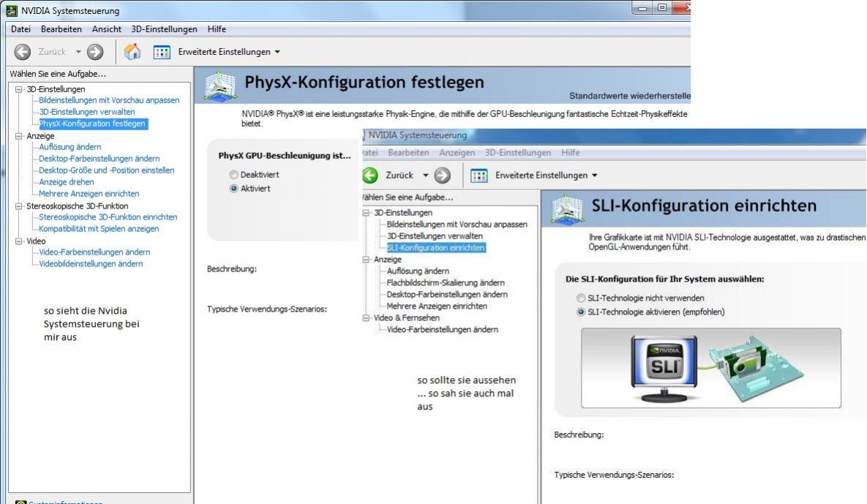Open the Erweiterte Einstellungen dropdown arrow in the PhysX window
This screenshot has height=504, width=867.
[277, 52]
